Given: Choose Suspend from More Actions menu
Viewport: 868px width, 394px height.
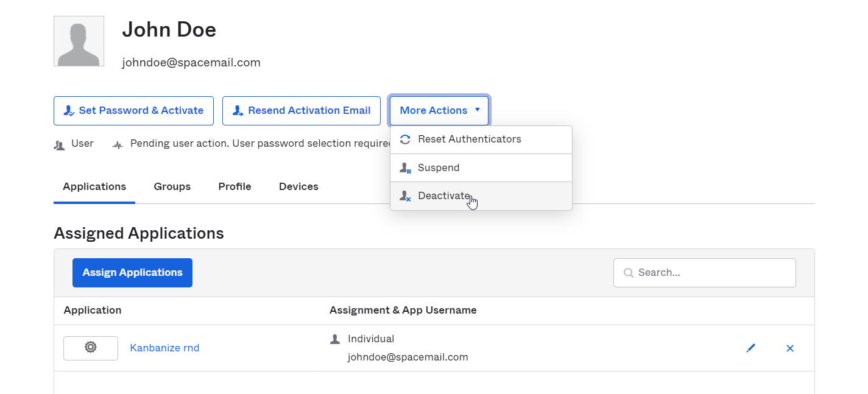Looking at the screenshot, I should [x=439, y=168].
